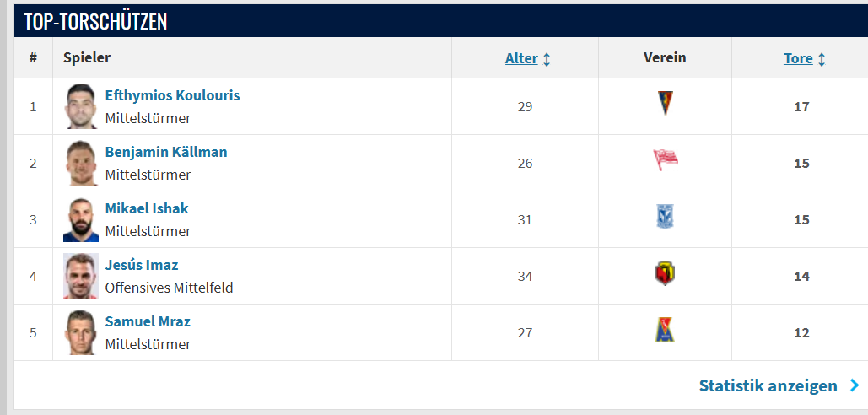The image size is (868, 415).
Task: Click the sort arrows beside Alter
Action: [x=547, y=59]
